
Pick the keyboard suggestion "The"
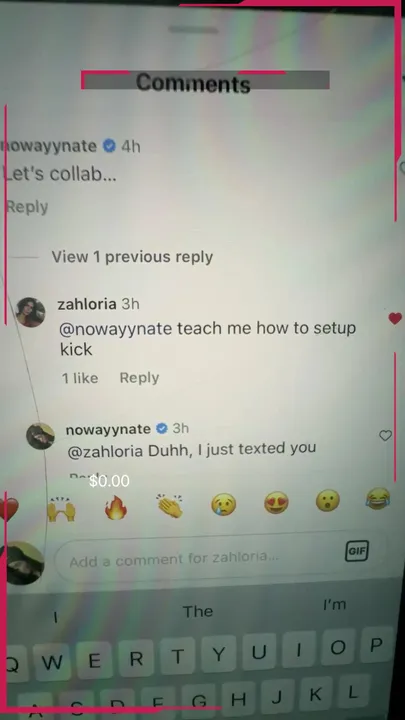pyautogui.click(x=198, y=612)
